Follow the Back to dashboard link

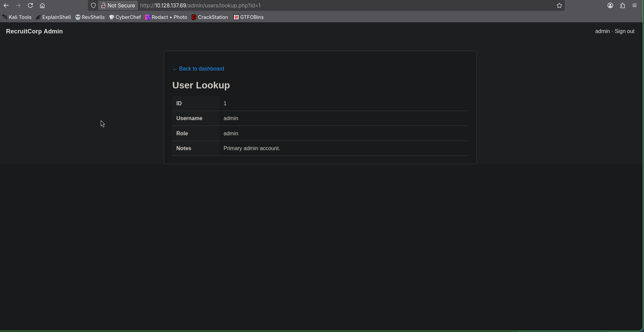[x=198, y=69]
